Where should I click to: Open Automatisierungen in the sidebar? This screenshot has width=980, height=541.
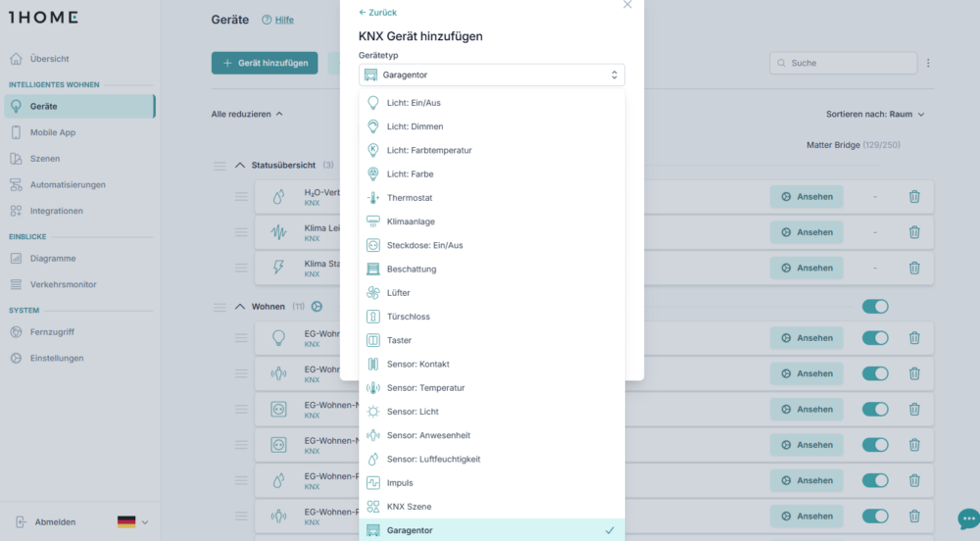coord(80,185)
